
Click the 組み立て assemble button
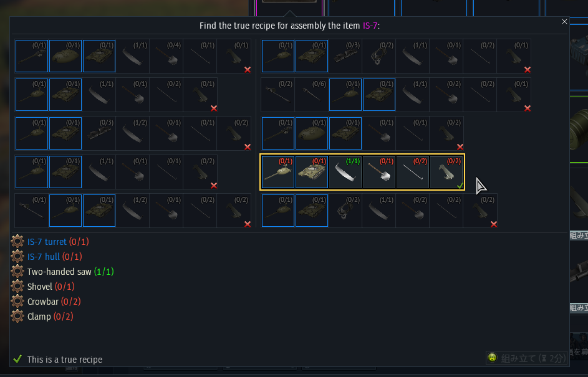(x=526, y=358)
